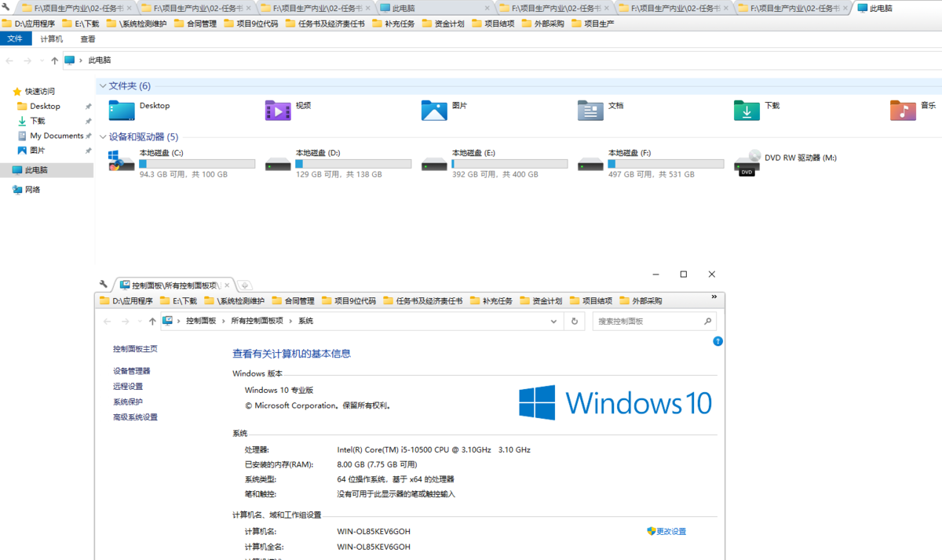The height and width of the screenshot is (560, 942).
Task: Open the 高级系统设置 link
Action: [135, 417]
